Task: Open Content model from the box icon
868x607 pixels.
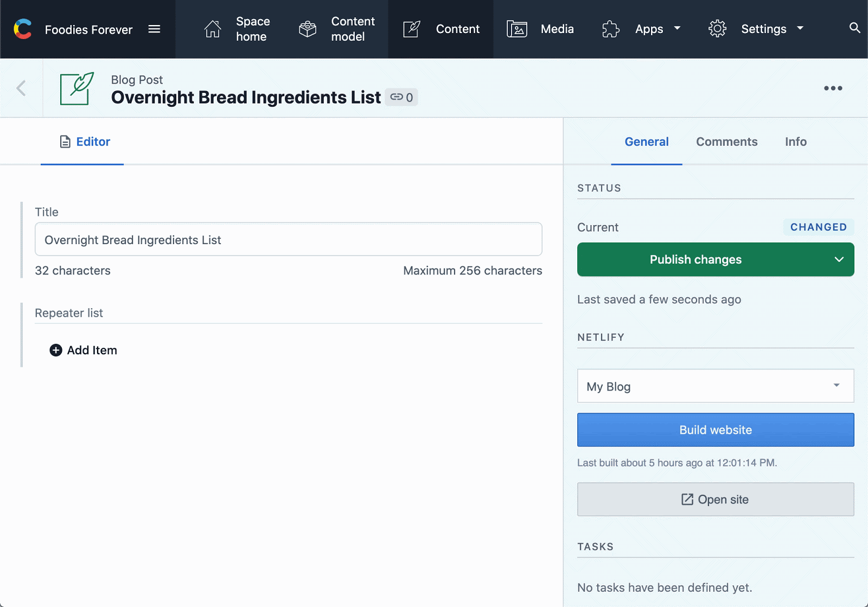Action: [x=308, y=29]
